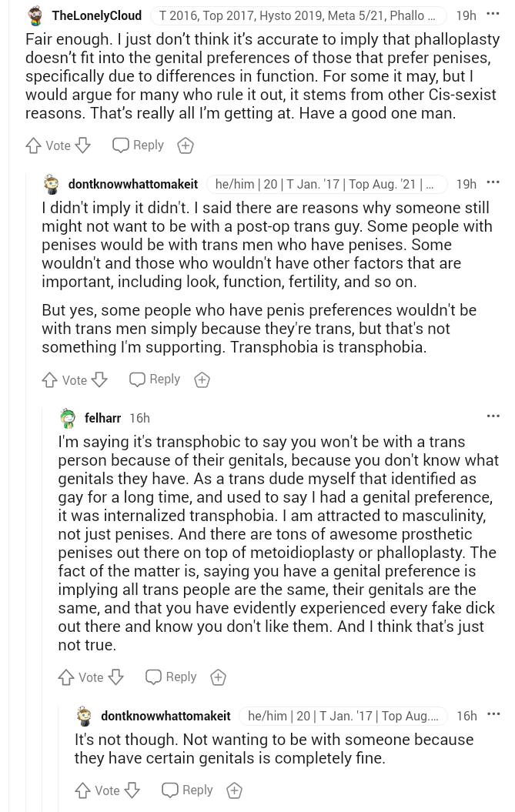Viewport: 515px width, 812px height.
Task: Open more options menu on felharr's comment
Action: coord(493,416)
